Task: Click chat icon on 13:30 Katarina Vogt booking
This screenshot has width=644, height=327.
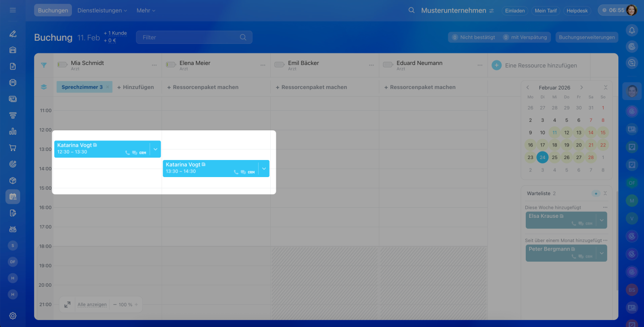Action: pyautogui.click(x=244, y=172)
